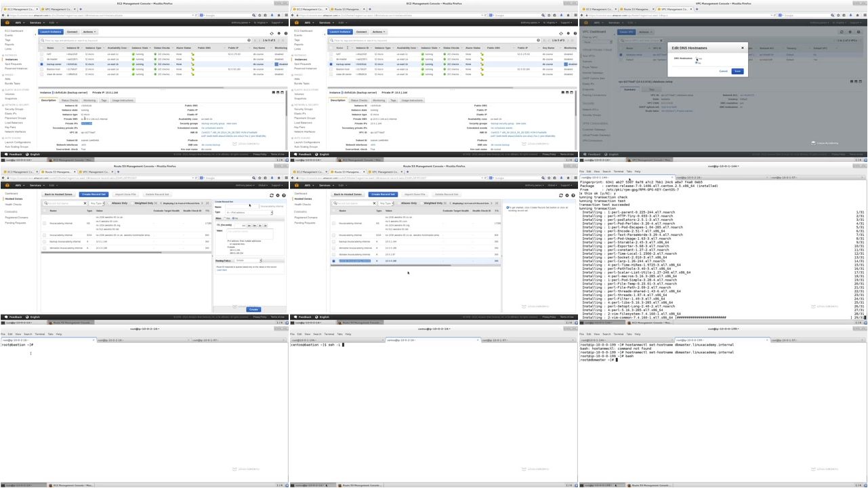Click refresh icon above the Create Record Set panel
Screen dimensions: 868x488
point(272,195)
